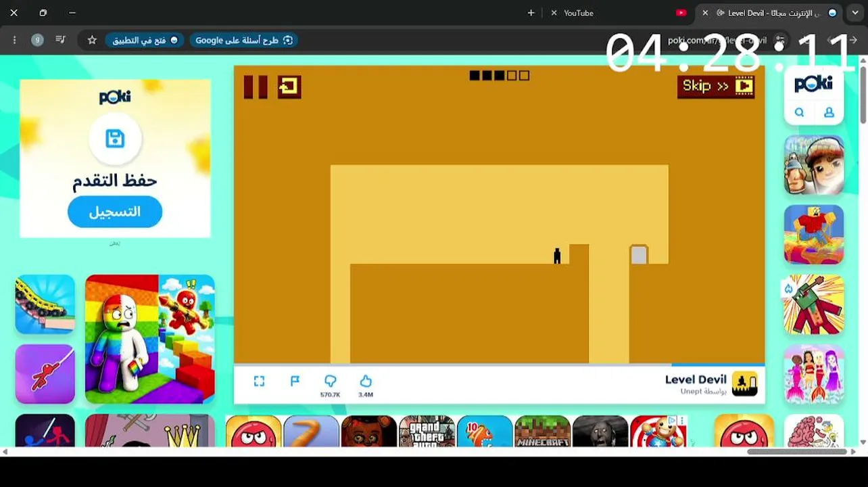Click the restart level icon in game
The width and height of the screenshot is (868, 487).
pyautogui.click(x=289, y=87)
